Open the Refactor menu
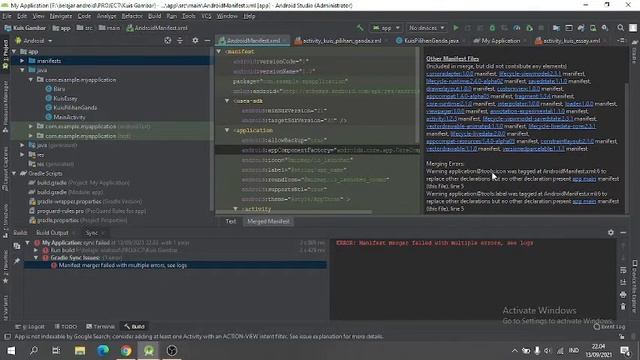 (132, 16)
